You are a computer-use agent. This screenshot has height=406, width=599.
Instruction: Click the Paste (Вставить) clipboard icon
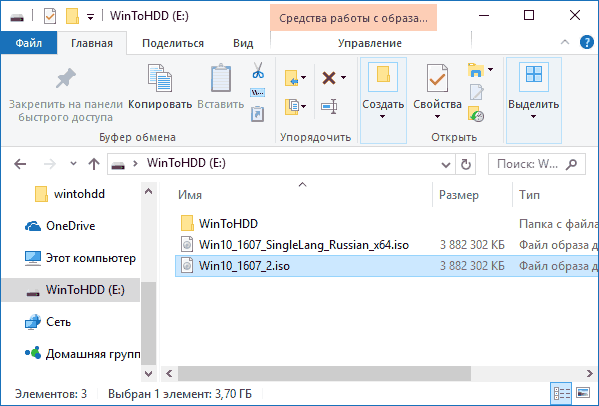pos(221,78)
